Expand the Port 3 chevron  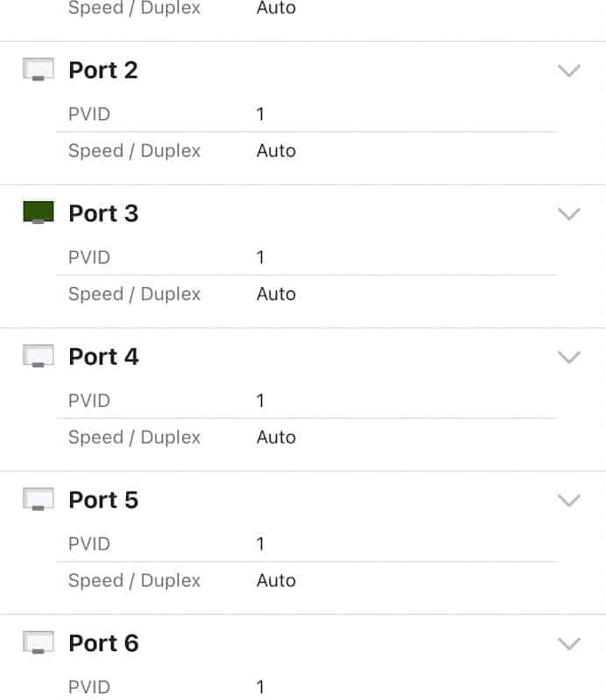[x=569, y=213]
